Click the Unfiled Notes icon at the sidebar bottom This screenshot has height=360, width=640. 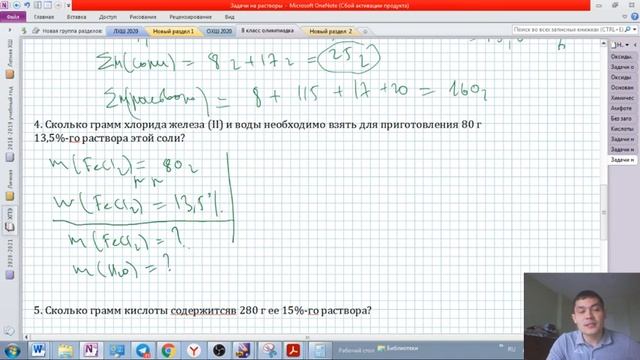tap(10, 331)
